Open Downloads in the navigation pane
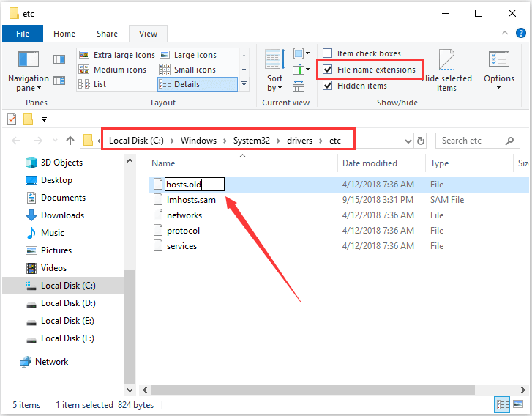The width and height of the screenshot is (532, 416). tap(55, 215)
